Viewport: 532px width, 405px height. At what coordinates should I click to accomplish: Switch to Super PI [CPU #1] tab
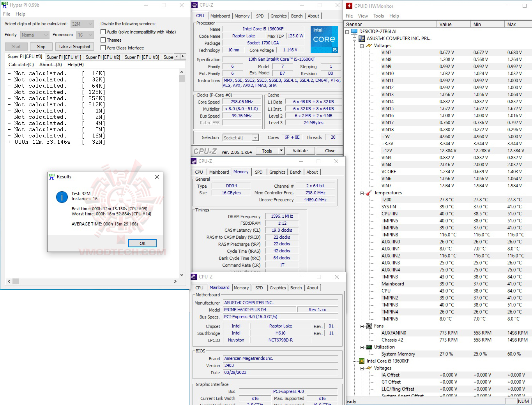point(64,57)
